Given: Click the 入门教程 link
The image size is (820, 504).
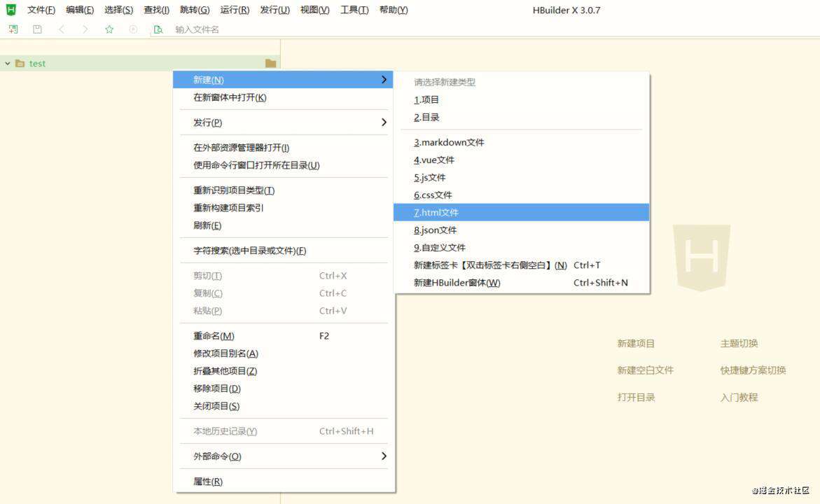Looking at the screenshot, I should point(739,398).
